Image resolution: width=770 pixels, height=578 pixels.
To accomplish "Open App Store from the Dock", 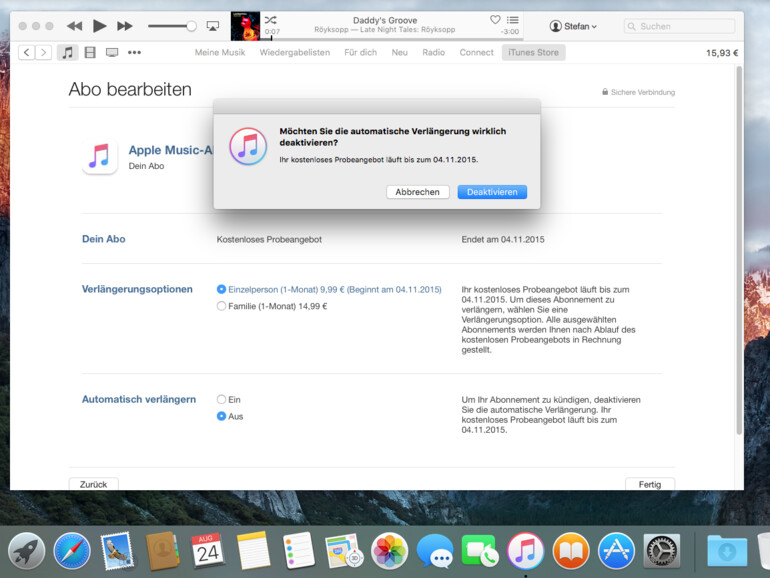I will coord(616,550).
